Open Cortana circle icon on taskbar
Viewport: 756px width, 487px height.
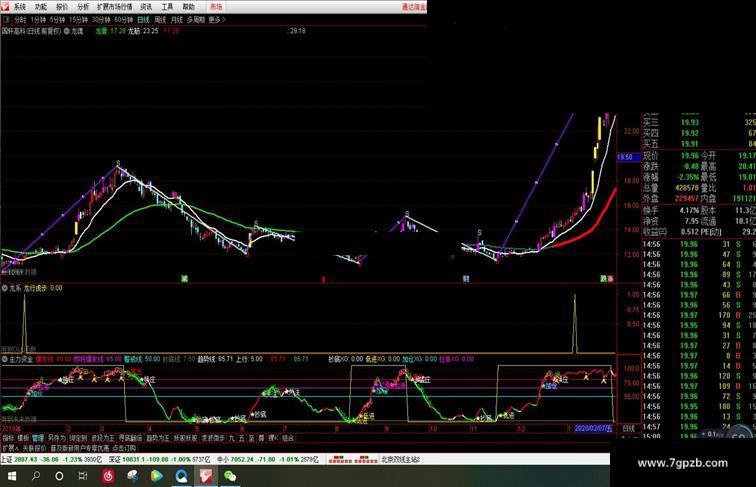(x=59, y=476)
